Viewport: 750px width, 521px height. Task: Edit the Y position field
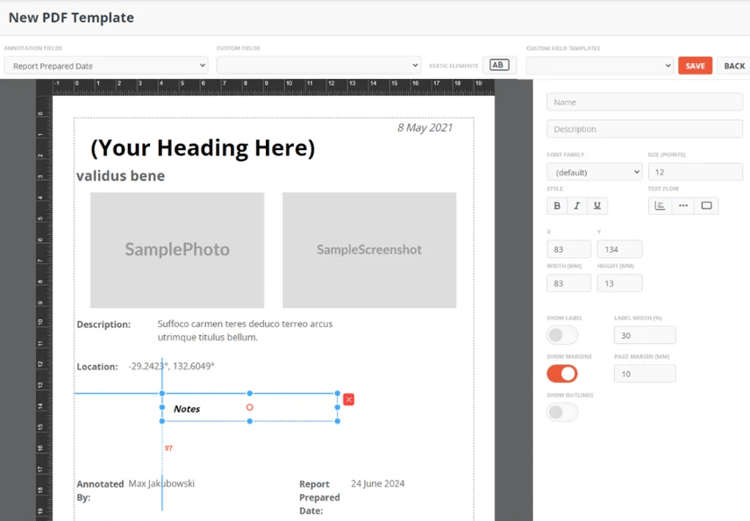pyautogui.click(x=620, y=249)
